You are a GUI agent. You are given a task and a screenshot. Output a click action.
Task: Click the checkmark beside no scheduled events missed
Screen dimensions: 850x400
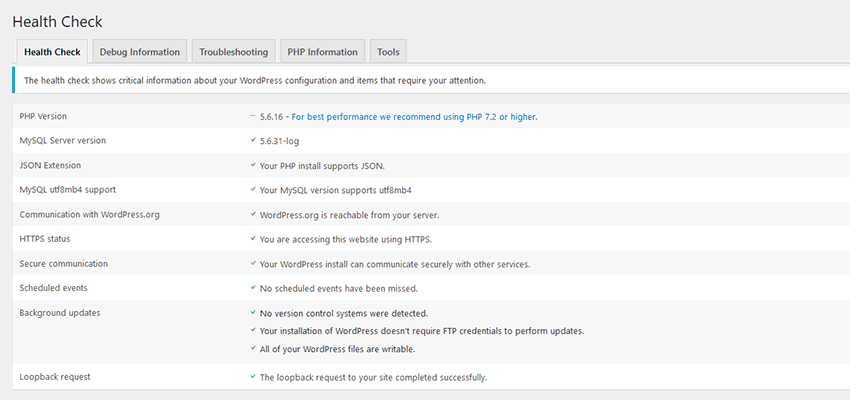pos(253,288)
